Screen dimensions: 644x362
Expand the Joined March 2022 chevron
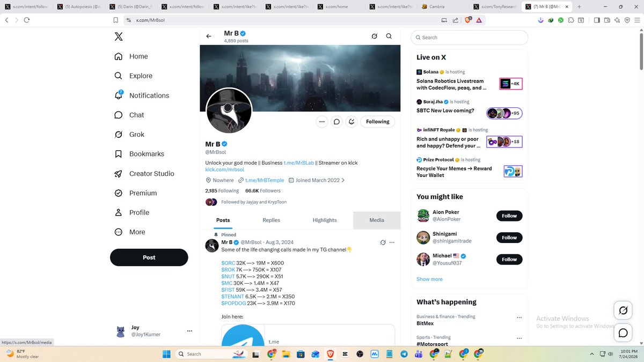pos(343,180)
